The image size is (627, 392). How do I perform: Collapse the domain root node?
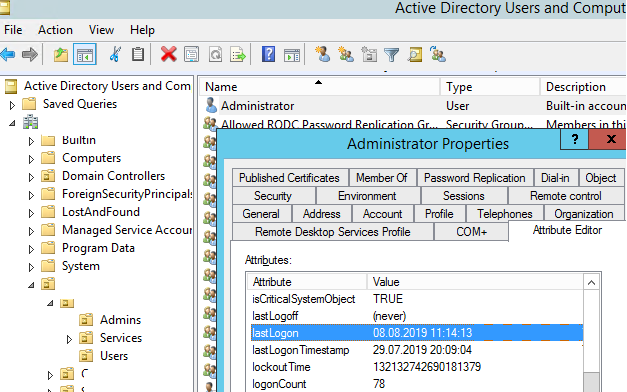[12, 123]
